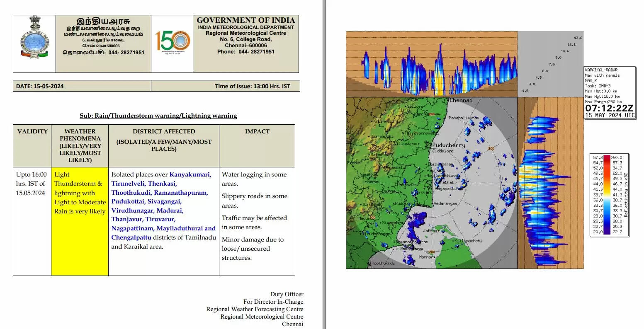Image resolution: width=644 pixels, height=329 pixels.
Task: Click Puducherry label on the radar map
Action: (448, 145)
